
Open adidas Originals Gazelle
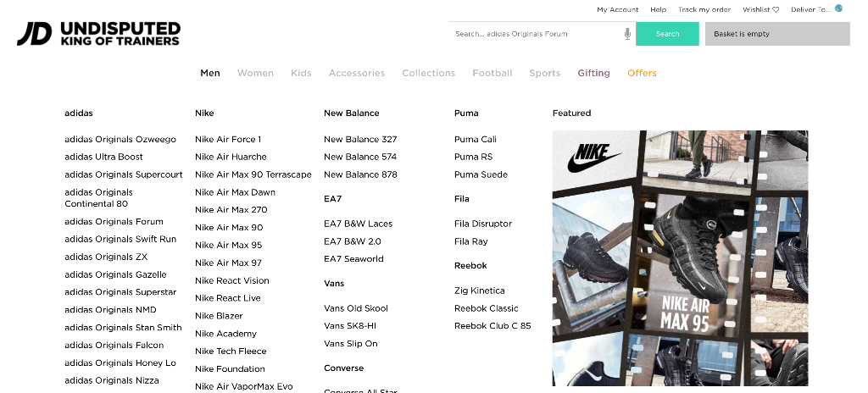point(115,274)
